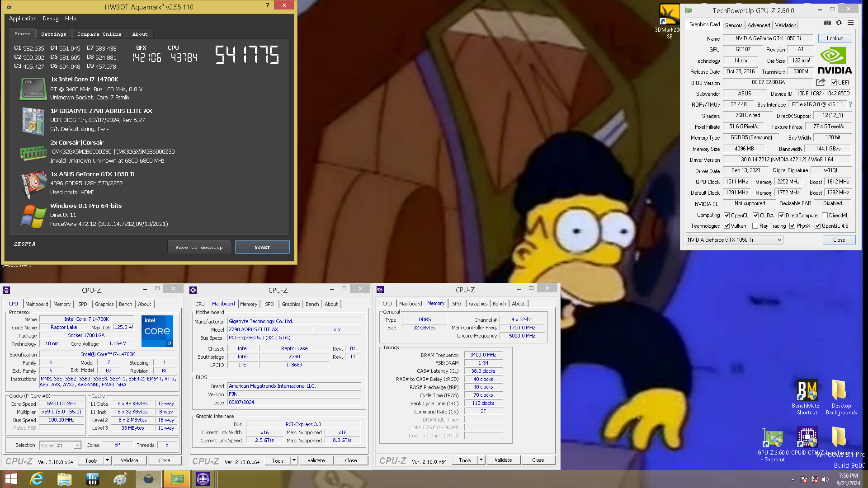868x488 pixels.
Task: Toggle the PhysX checkbox
Action: tap(792, 226)
